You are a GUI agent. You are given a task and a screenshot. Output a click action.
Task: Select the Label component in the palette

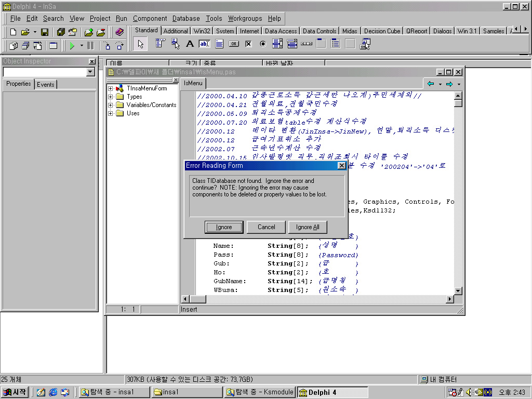click(x=190, y=44)
